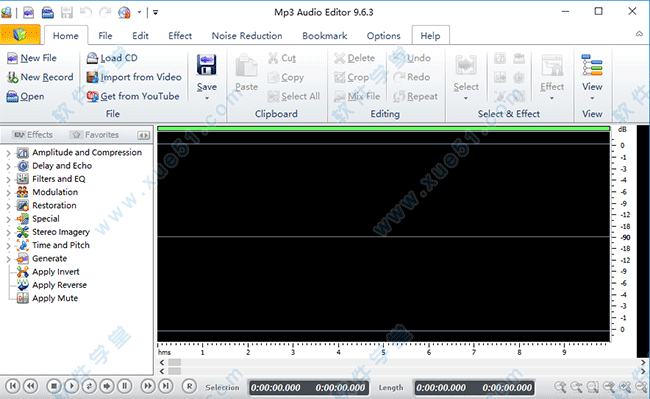
Task: Click the Crop command
Action: (352, 77)
